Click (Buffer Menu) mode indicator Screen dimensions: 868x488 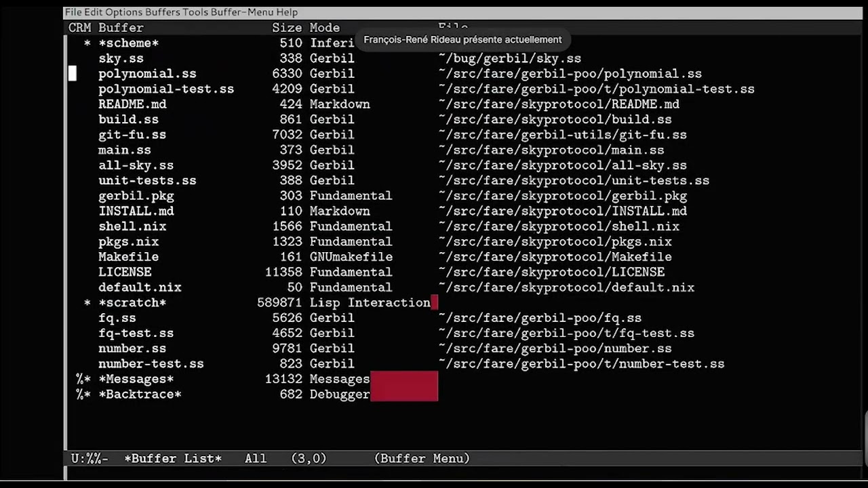tap(422, 459)
